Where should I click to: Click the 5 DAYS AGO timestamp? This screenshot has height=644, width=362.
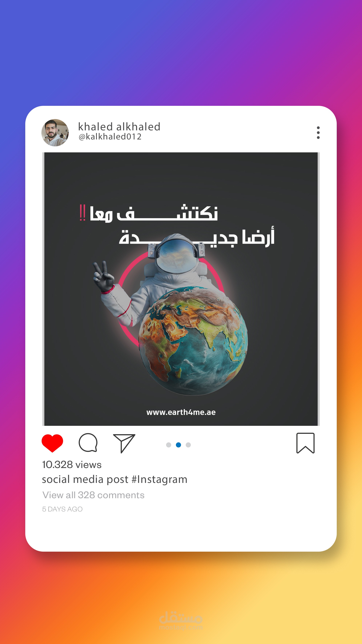pos(62,509)
